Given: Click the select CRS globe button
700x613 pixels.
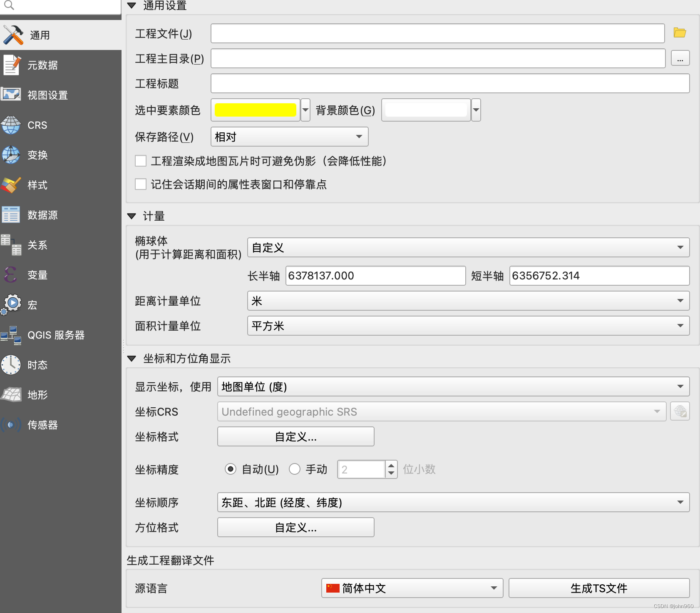Looking at the screenshot, I should (x=680, y=411).
